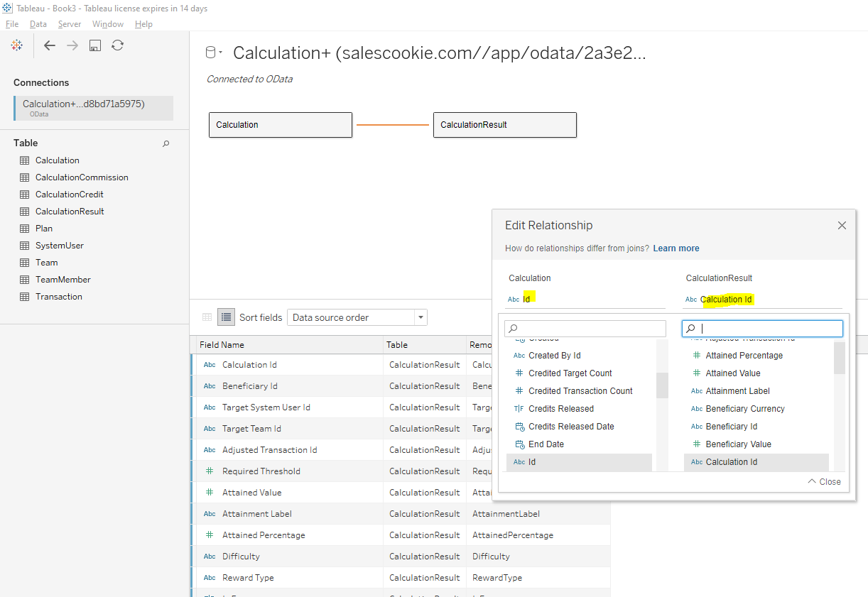Click the save workbook icon
The width and height of the screenshot is (868, 597).
pyautogui.click(x=94, y=45)
